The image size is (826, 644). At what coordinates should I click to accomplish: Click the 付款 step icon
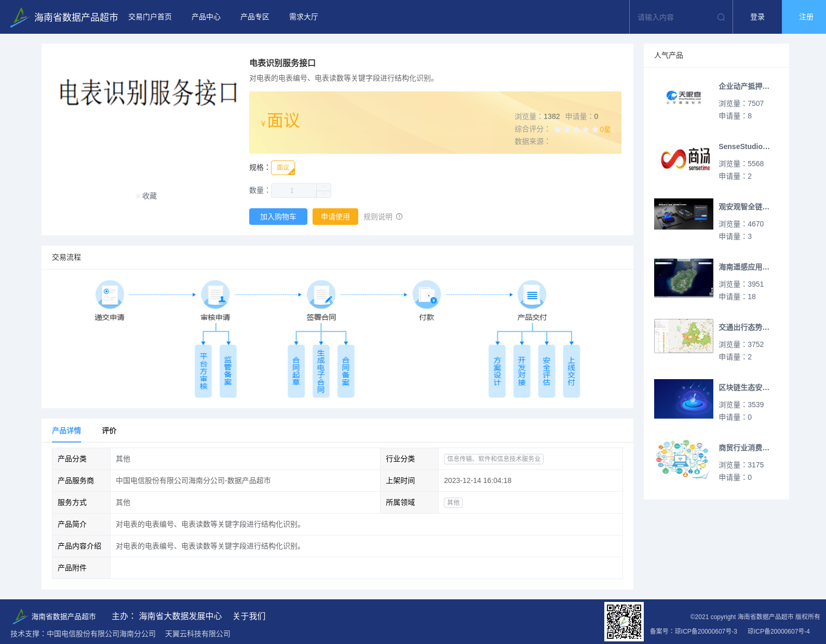(427, 294)
